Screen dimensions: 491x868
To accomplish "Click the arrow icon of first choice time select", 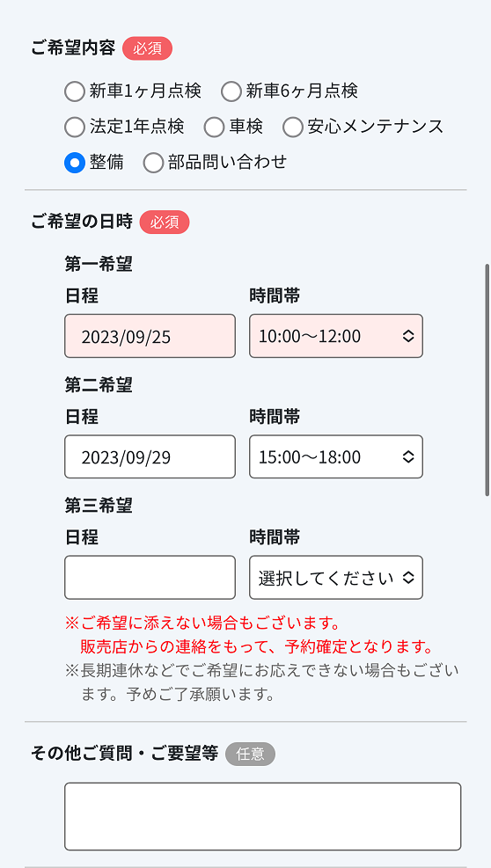I will pyautogui.click(x=408, y=336).
